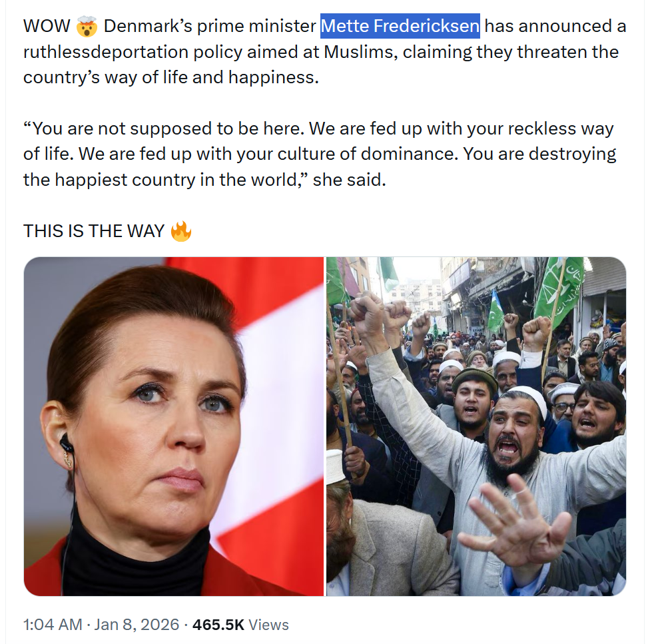Click the quote line starting You are not supposed
This screenshot has width=646, height=644.
(318, 129)
